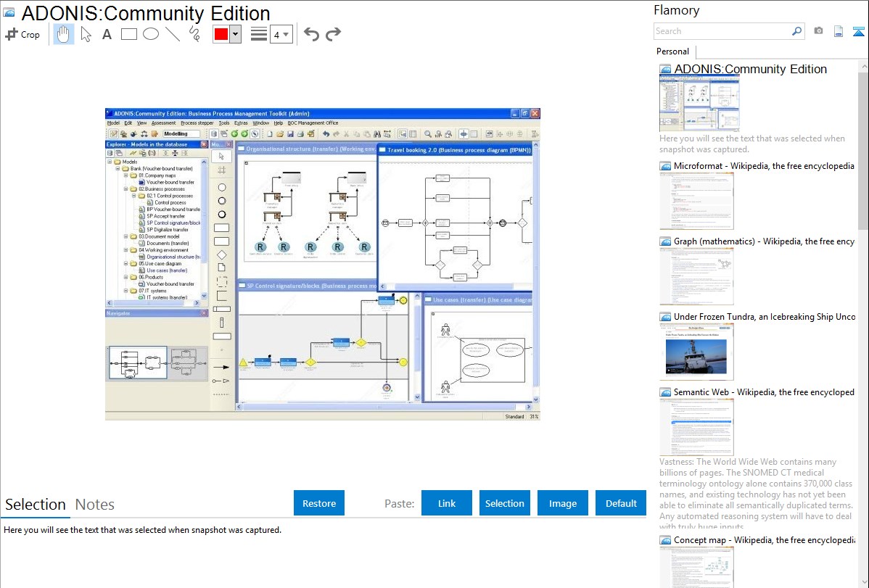This screenshot has height=588, width=869.
Task: Open the line width dropdown showing 4
Action: pos(281,34)
